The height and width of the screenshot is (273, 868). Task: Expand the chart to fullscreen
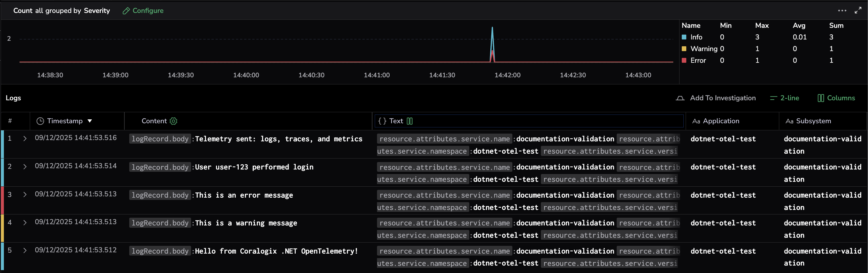tap(858, 10)
